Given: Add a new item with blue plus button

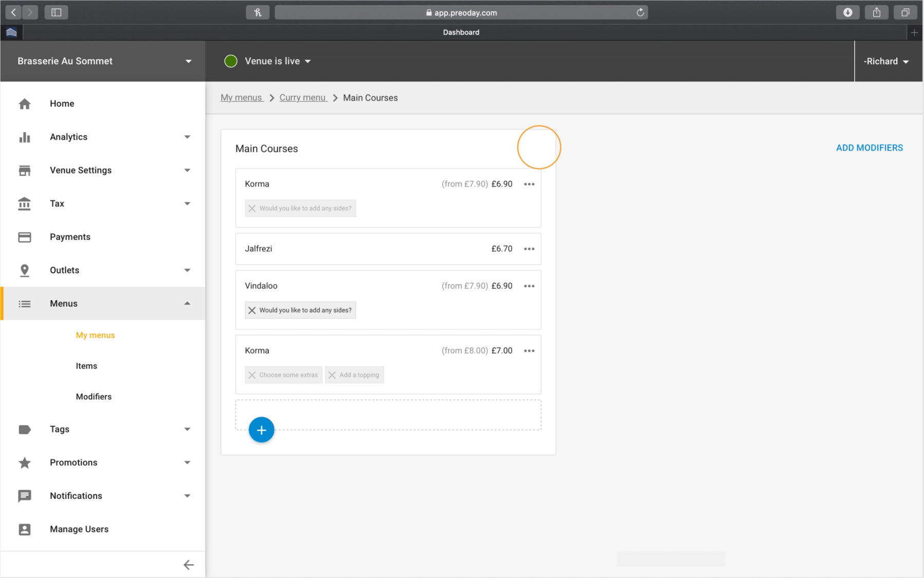Looking at the screenshot, I should pos(261,430).
